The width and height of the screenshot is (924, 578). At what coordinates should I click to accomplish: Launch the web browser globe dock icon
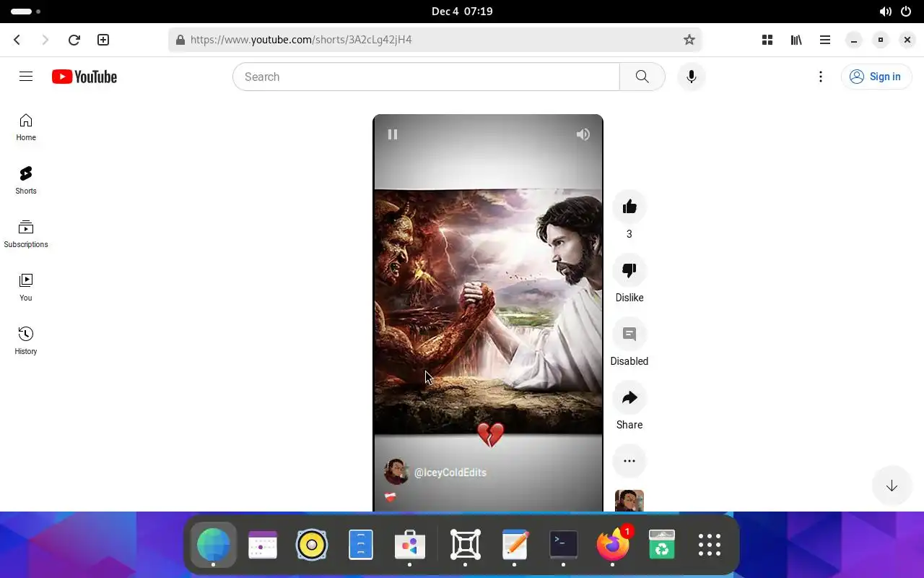(213, 545)
